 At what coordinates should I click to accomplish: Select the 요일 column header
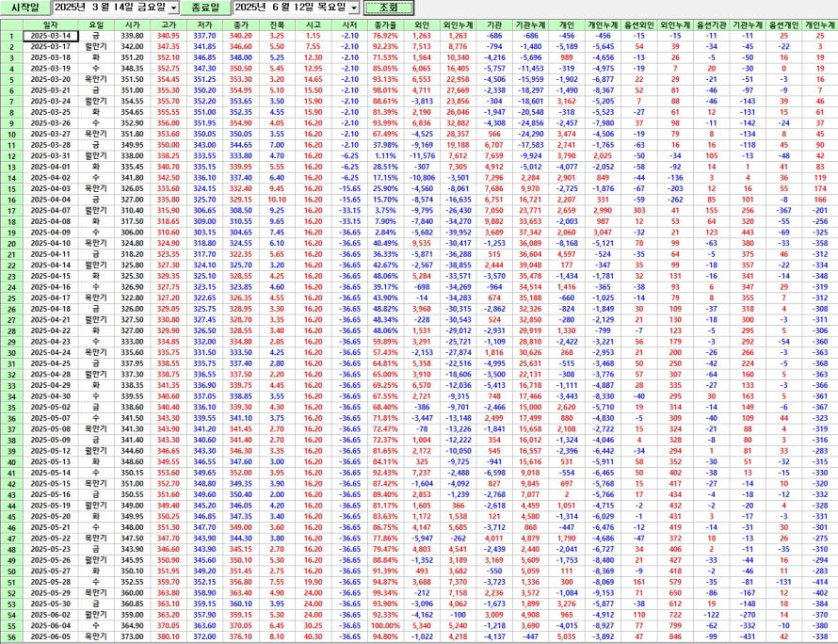(96, 25)
